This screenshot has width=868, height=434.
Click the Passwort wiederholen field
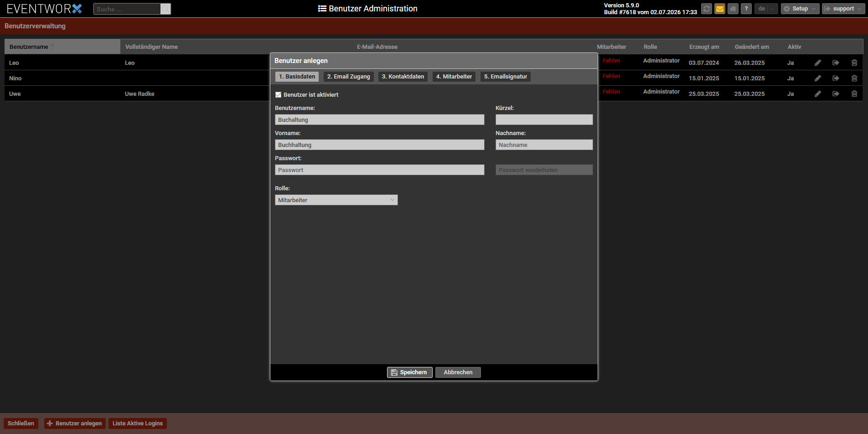tap(544, 170)
